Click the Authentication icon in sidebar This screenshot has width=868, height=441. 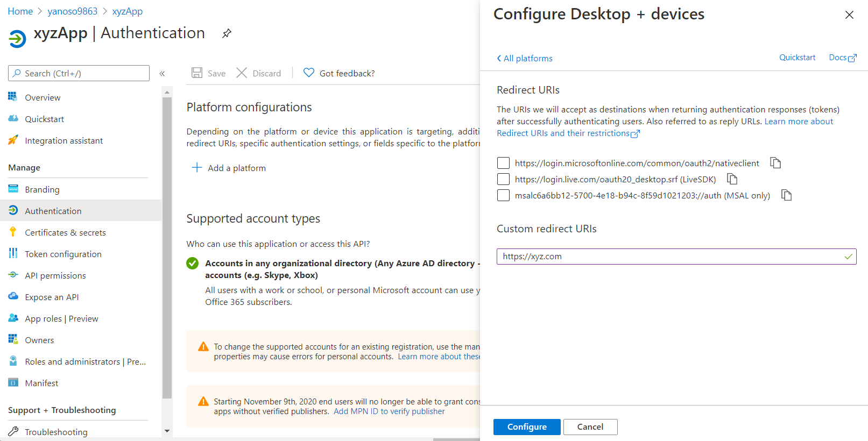click(x=13, y=210)
